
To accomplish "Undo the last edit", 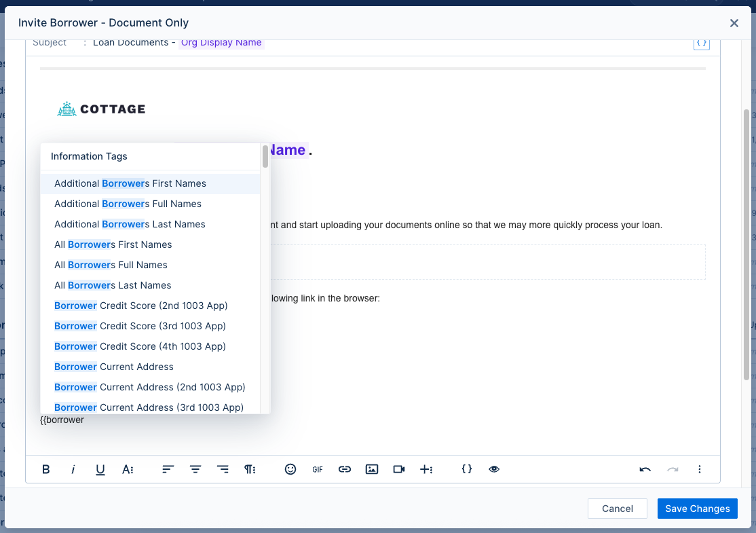I will click(645, 469).
